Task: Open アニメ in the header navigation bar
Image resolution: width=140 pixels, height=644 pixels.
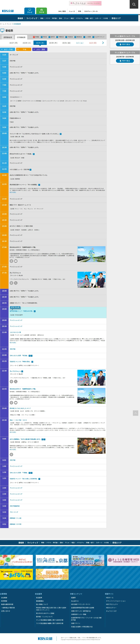Action: (x=66, y=18)
